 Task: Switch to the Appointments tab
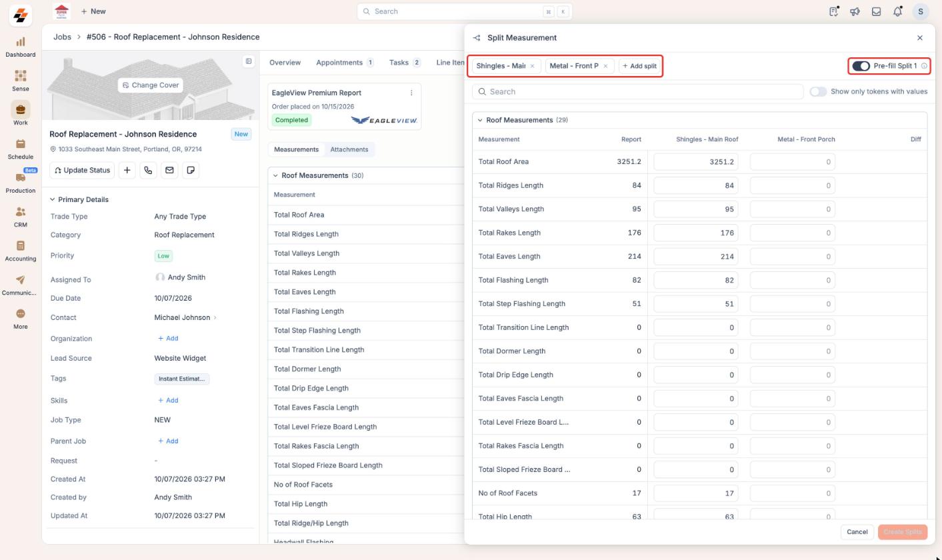[345, 62]
